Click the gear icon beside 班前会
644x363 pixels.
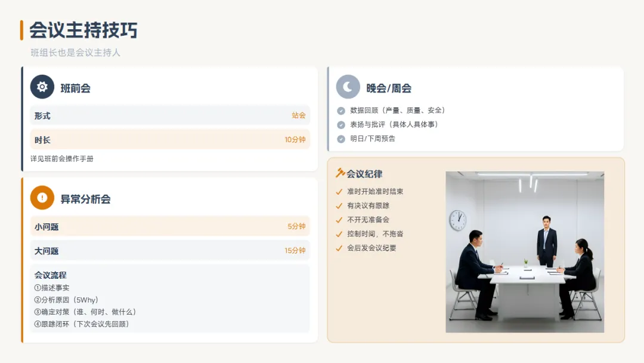(x=42, y=87)
